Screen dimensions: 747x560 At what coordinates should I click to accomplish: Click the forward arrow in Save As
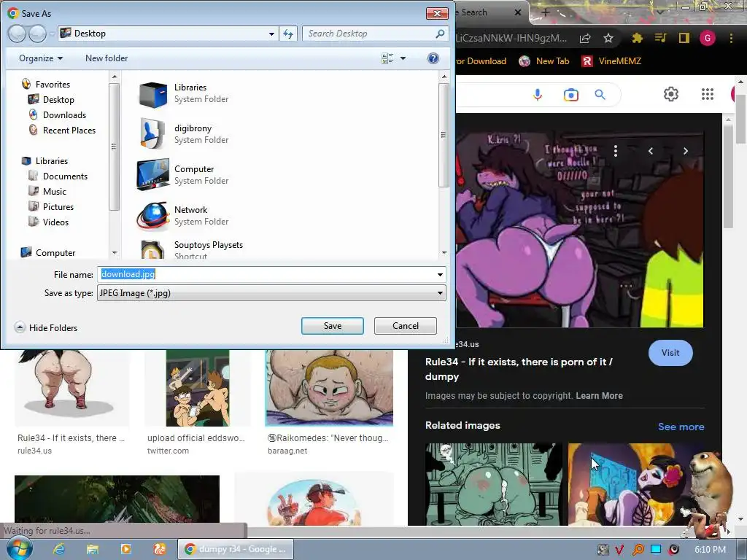[x=38, y=34]
